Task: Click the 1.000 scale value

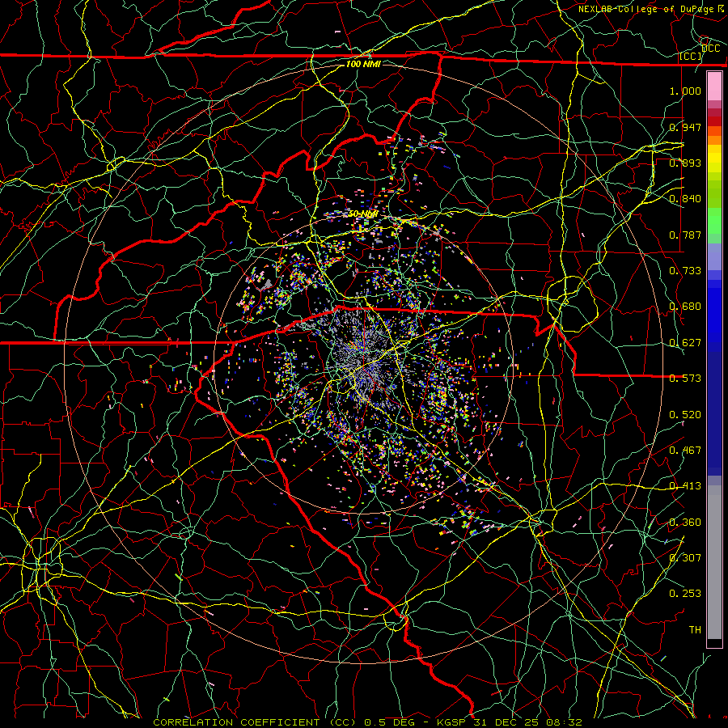Action: coord(685,91)
